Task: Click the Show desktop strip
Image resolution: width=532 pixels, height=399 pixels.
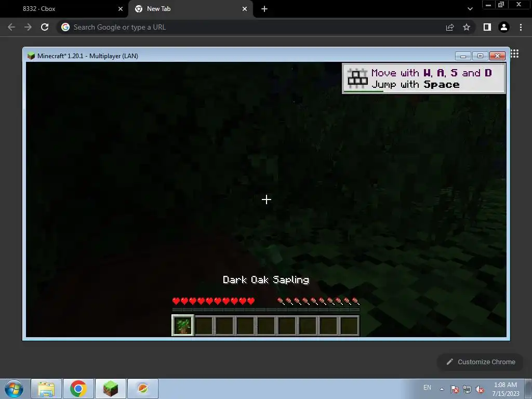Action: coord(528,389)
